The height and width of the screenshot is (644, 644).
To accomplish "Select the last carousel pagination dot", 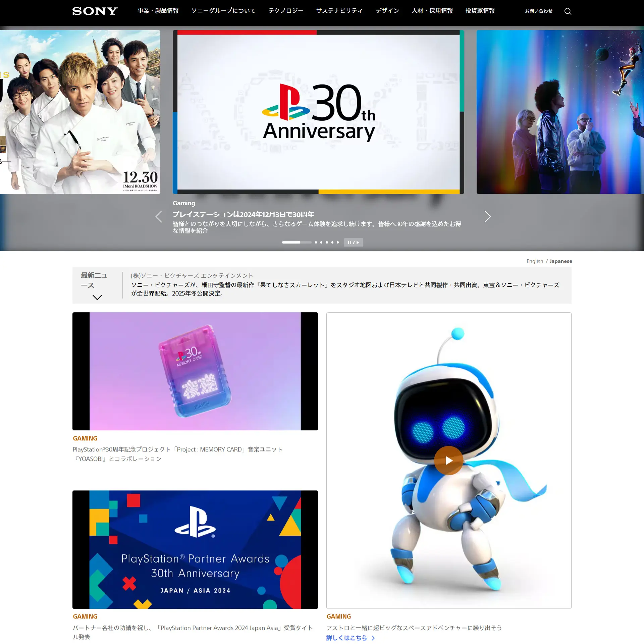I will point(338,243).
